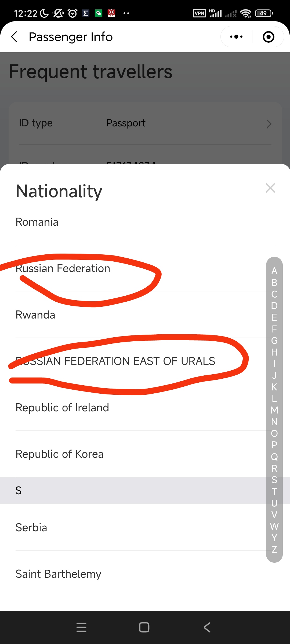Open the three-dot more options menu
This screenshot has height=644, width=290.
point(236,37)
